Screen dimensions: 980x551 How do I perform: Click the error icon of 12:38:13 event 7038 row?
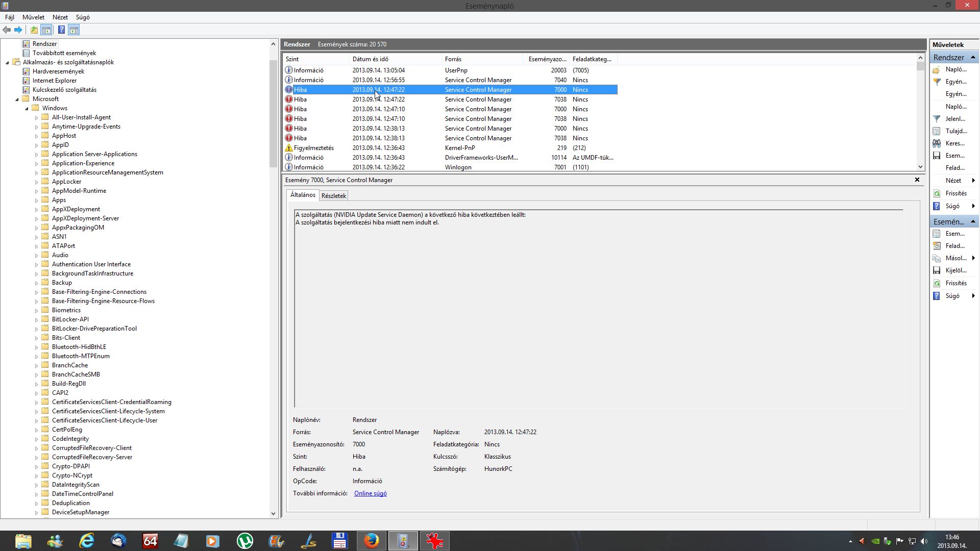coord(288,138)
